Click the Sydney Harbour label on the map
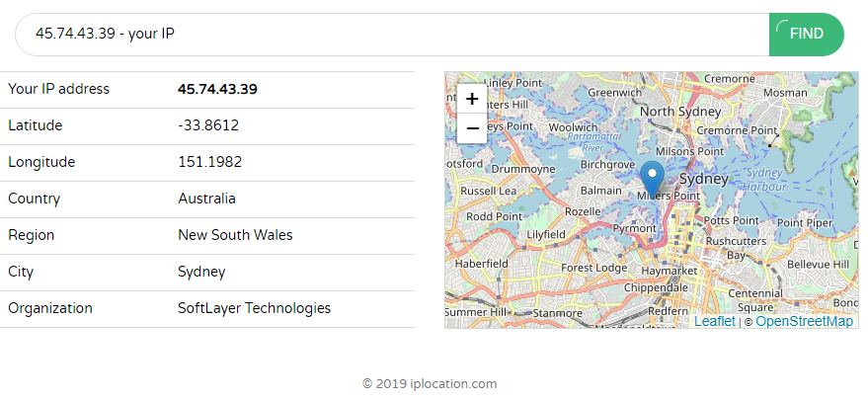This screenshot has height=400, width=868. coord(764,179)
